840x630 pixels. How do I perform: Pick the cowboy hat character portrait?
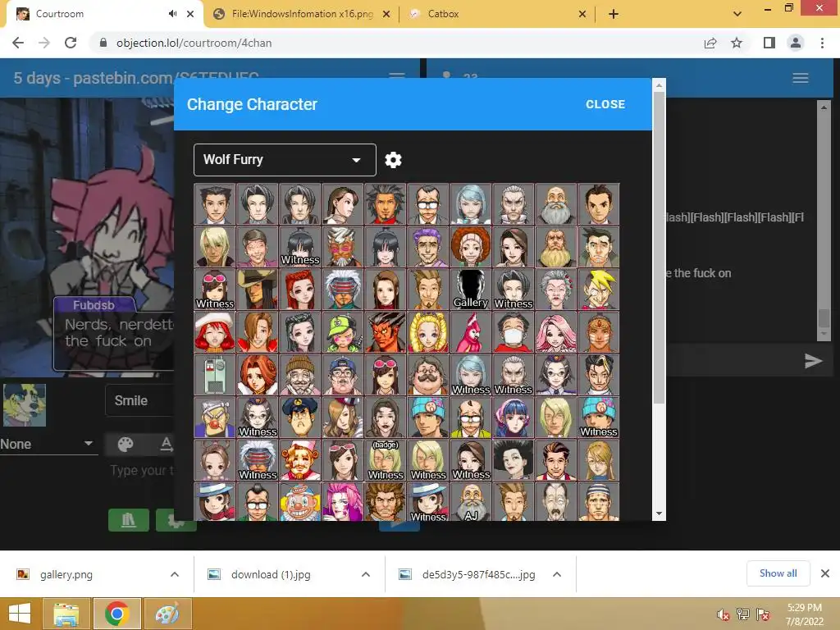coord(257,290)
